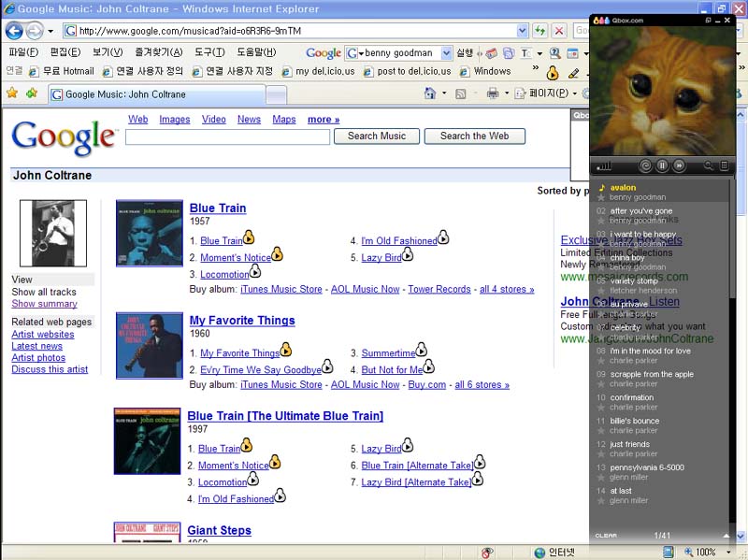Toggle star for pennsylvania 6-5000
The width and height of the screenshot is (748, 560).
(x=601, y=478)
